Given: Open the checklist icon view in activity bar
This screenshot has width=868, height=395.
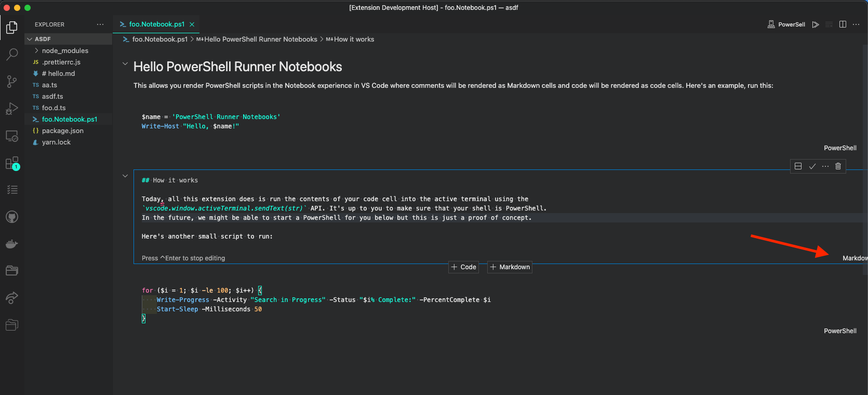Looking at the screenshot, I should coord(12,190).
